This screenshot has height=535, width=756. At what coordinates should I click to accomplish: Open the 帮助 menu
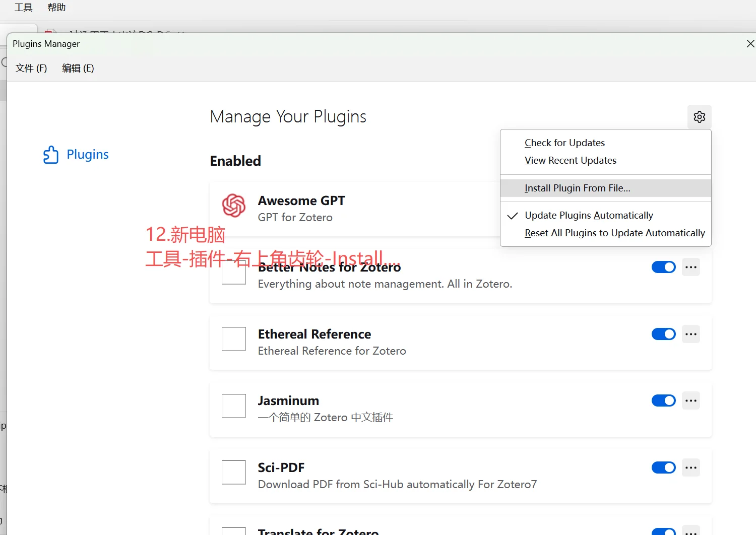[x=56, y=7]
